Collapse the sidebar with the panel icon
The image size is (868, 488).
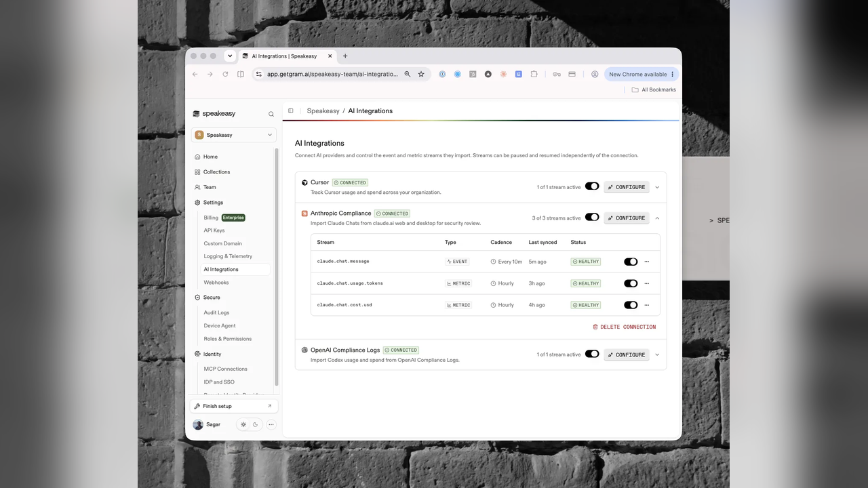click(291, 110)
